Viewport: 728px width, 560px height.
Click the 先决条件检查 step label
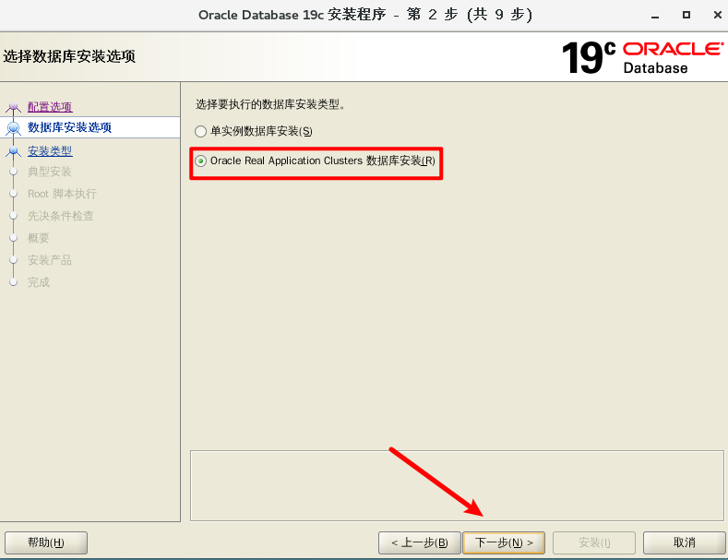[x=61, y=216]
